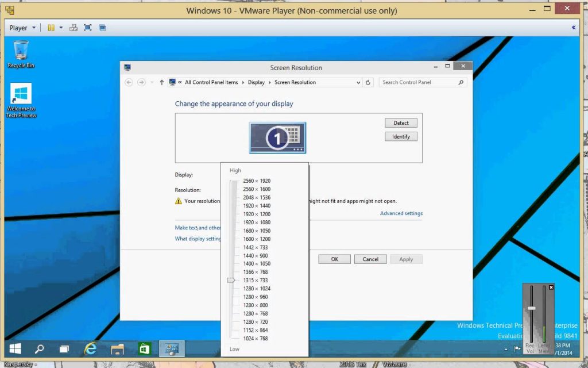The image size is (588, 368).
Task: Click the Detect button
Action: [x=401, y=123]
